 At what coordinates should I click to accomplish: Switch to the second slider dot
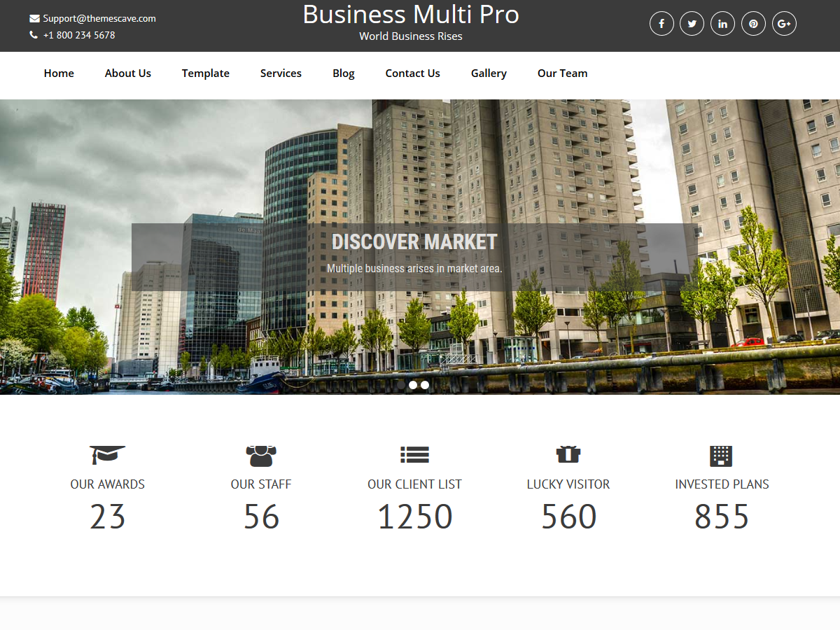[412, 384]
